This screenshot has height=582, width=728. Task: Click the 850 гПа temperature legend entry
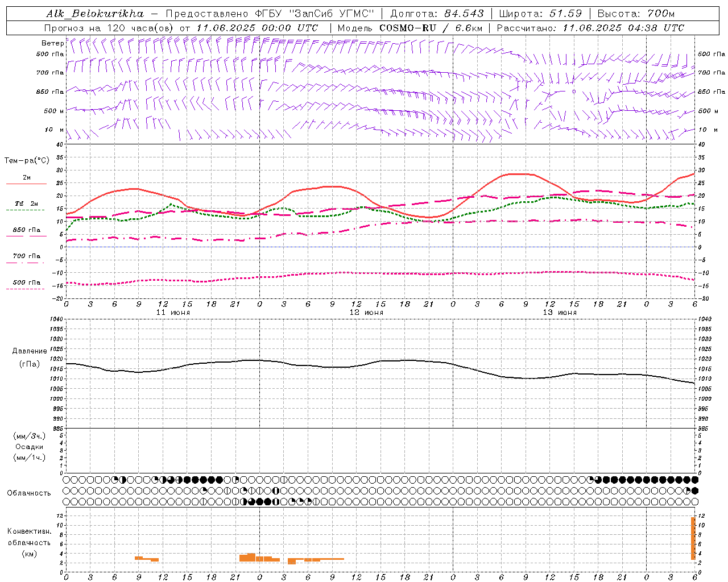(x=27, y=230)
